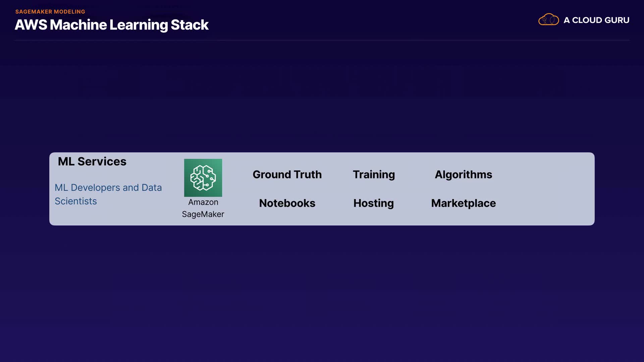Click the Amazon SageMaker brain icon

(203, 178)
